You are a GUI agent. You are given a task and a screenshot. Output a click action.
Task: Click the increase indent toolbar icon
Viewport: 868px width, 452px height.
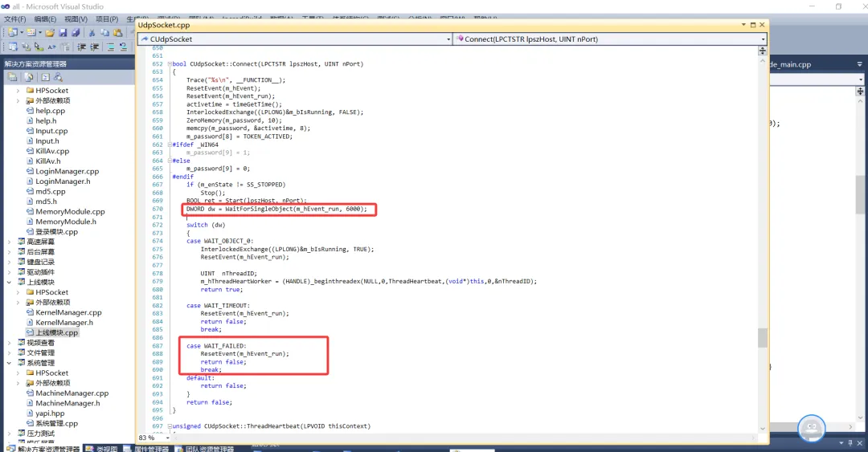95,47
